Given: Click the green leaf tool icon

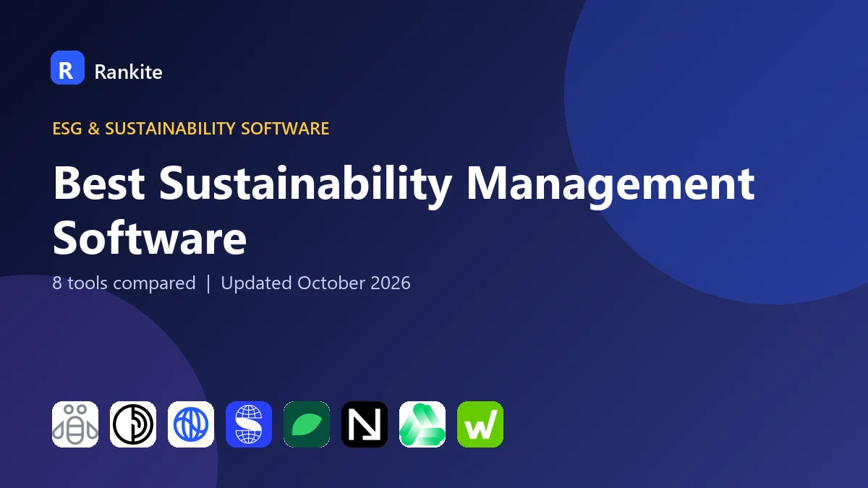Looking at the screenshot, I should (x=307, y=424).
